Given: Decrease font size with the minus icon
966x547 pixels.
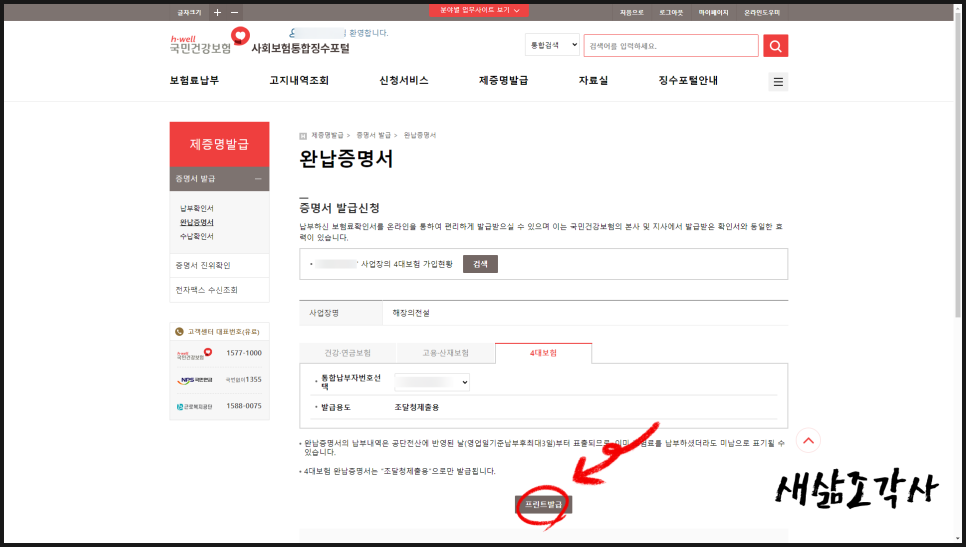Looking at the screenshot, I should click(x=235, y=12).
